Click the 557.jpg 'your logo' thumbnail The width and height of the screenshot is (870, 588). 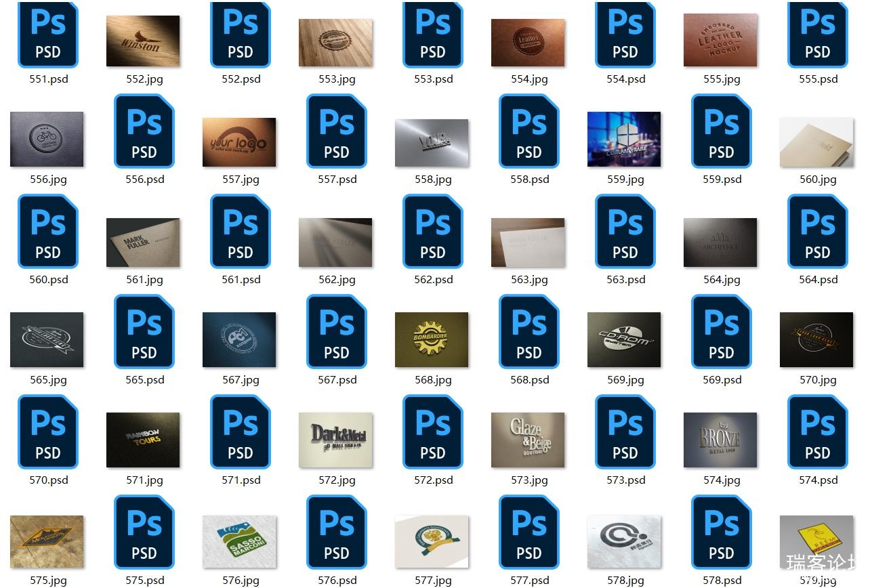(239, 142)
